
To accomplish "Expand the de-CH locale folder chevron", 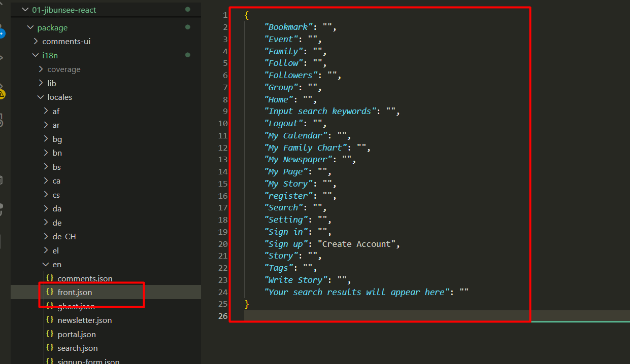I will [46, 237].
